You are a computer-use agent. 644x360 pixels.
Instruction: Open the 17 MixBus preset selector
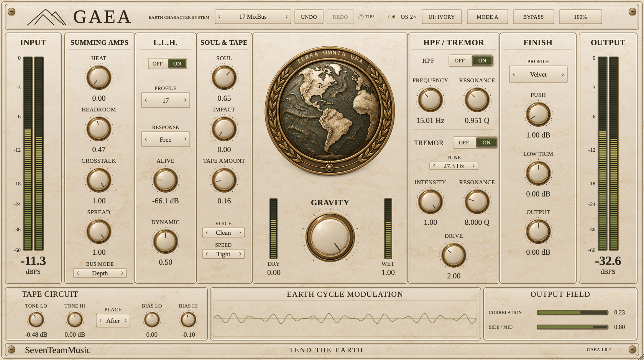pyautogui.click(x=253, y=17)
